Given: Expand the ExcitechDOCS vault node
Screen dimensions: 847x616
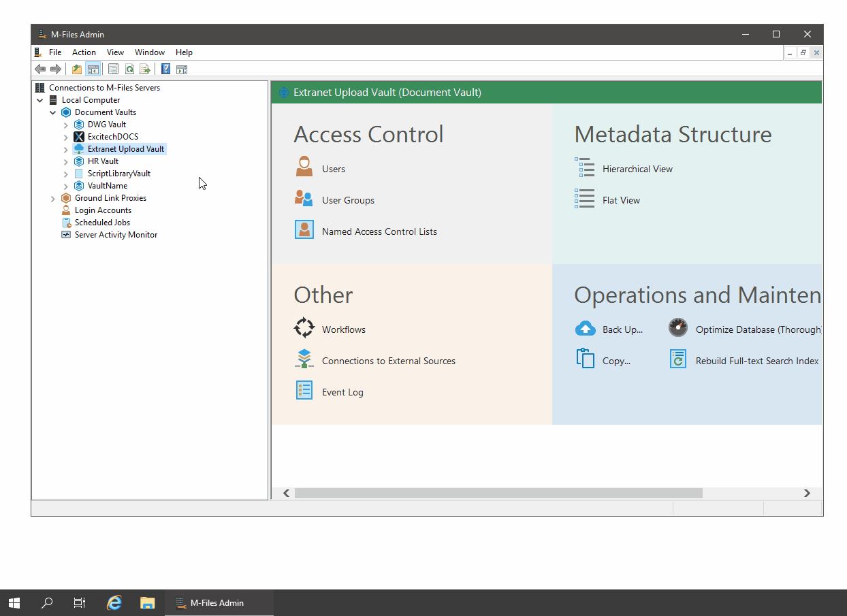Looking at the screenshot, I should (66, 137).
